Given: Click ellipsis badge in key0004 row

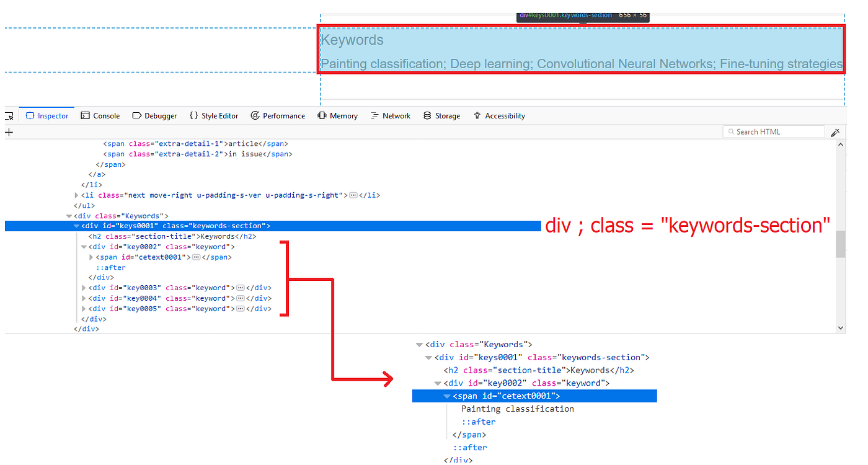Looking at the screenshot, I should click(x=241, y=298).
